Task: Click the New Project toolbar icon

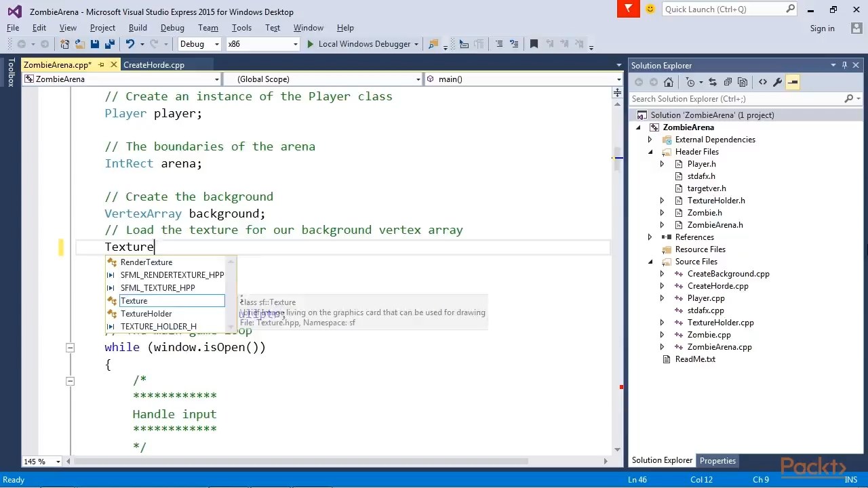Action: [x=64, y=44]
